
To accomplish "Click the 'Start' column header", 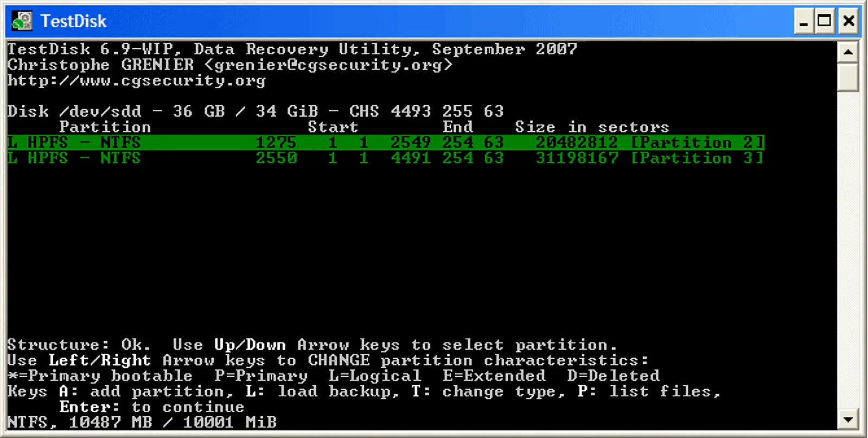I will 333,127.
